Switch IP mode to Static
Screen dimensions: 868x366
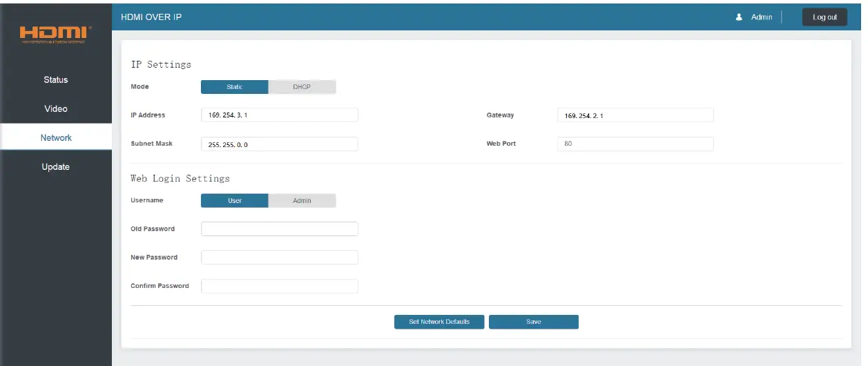235,87
